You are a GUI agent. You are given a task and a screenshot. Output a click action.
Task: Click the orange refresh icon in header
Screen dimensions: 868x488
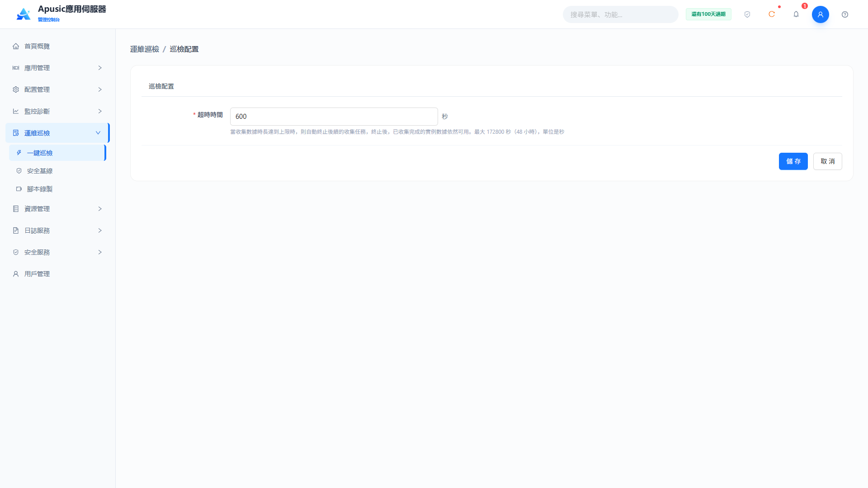point(772,14)
